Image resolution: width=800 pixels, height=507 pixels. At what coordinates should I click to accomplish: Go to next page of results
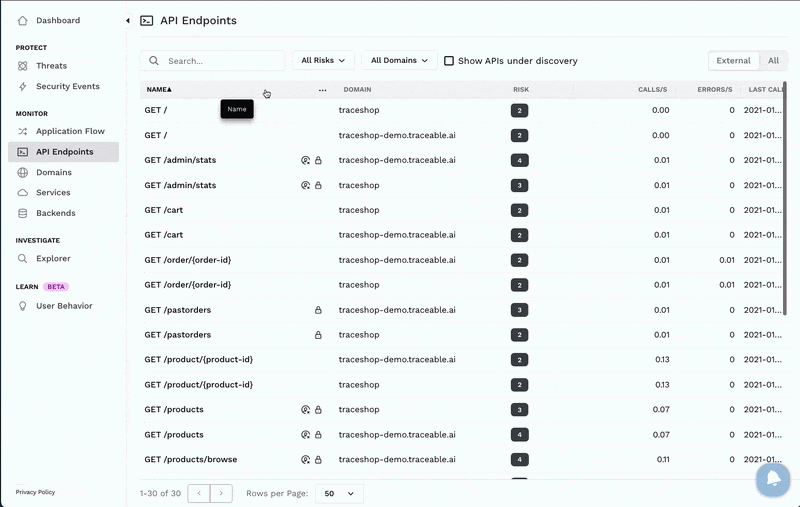coord(222,493)
